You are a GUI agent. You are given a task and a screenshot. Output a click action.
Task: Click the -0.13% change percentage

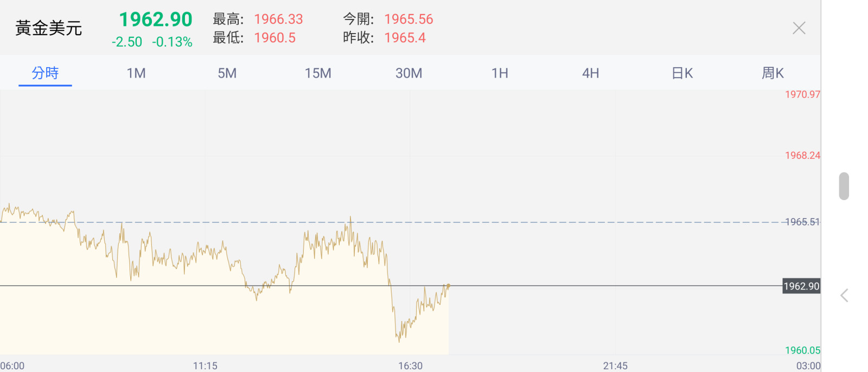coord(172,42)
